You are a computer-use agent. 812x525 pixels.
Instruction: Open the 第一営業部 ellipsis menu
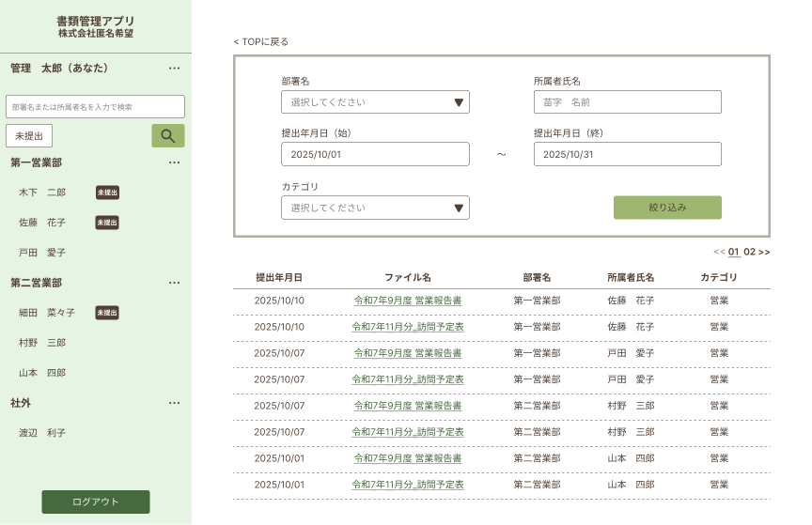coord(174,162)
